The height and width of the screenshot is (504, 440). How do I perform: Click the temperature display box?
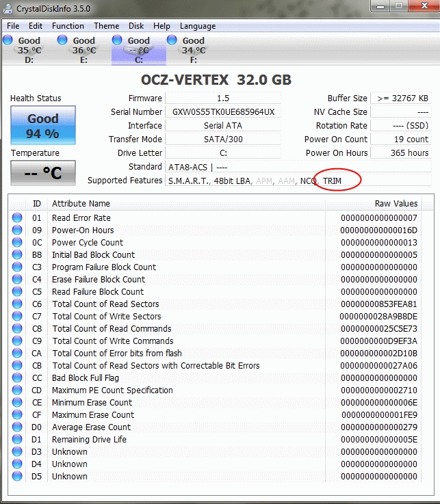coord(43,173)
